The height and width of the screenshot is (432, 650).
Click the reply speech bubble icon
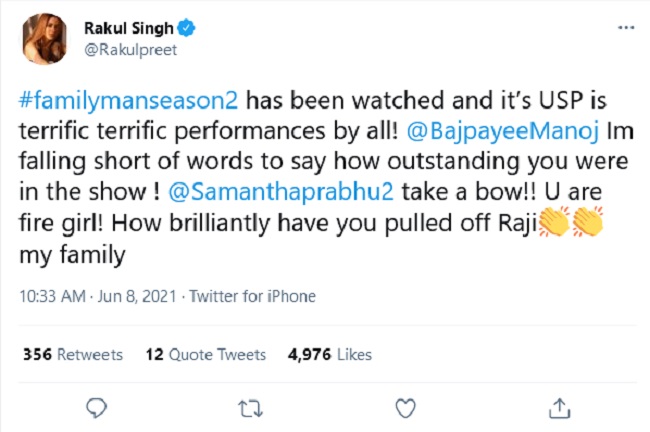point(96,407)
